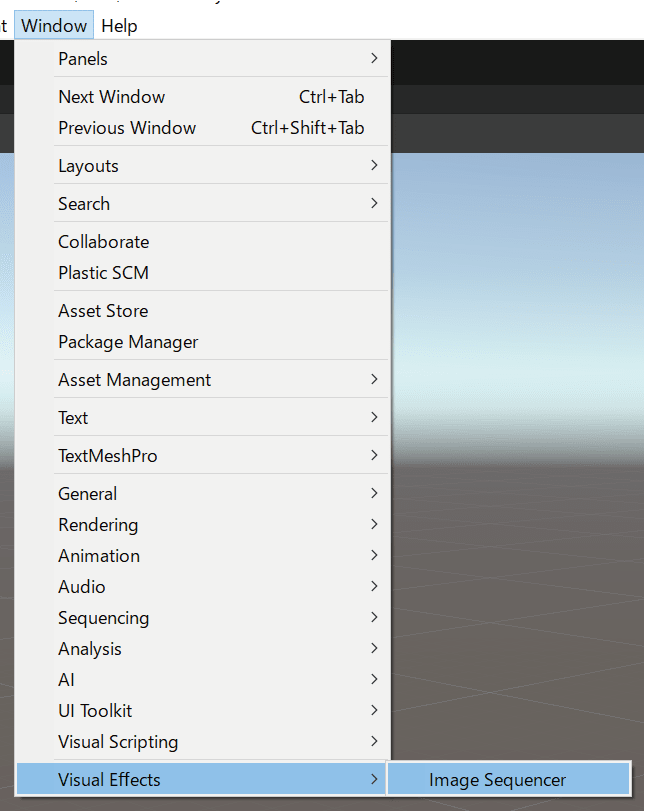The width and height of the screenshot is (645, 811).
Task: Open Plastic SCM window
Action: click(x=202, y=273)
